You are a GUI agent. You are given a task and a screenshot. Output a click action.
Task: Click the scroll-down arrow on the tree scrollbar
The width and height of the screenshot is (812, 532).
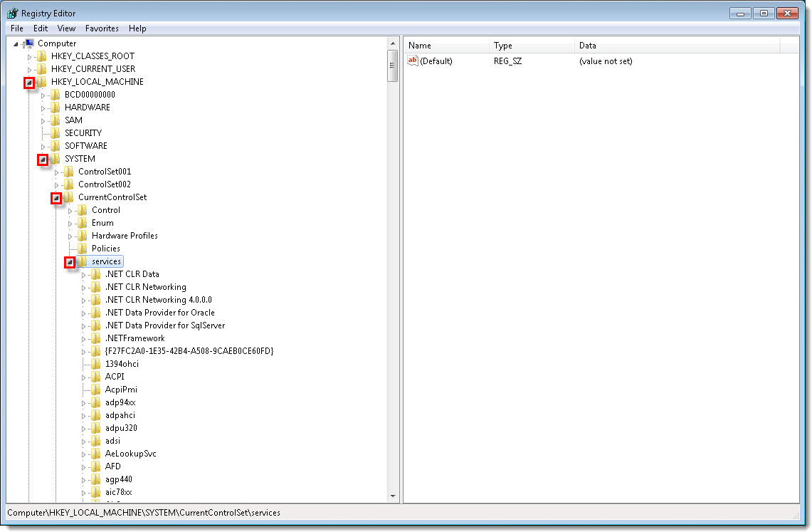393,496
